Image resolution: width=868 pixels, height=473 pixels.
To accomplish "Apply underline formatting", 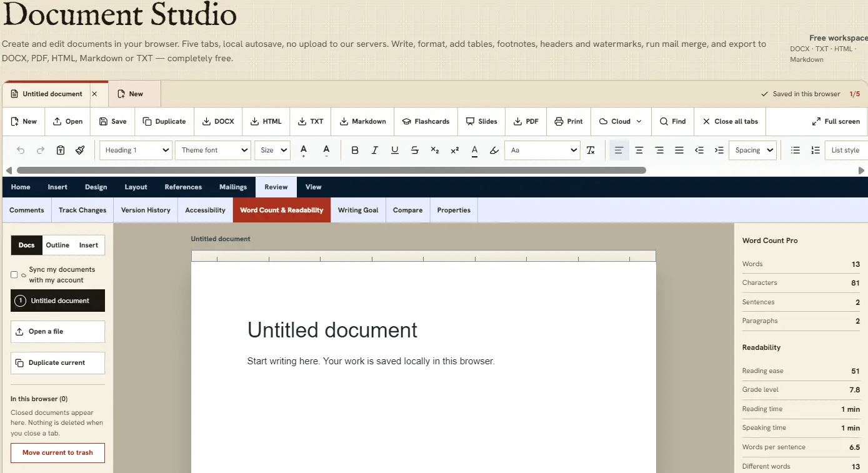I will pos(395,150).
